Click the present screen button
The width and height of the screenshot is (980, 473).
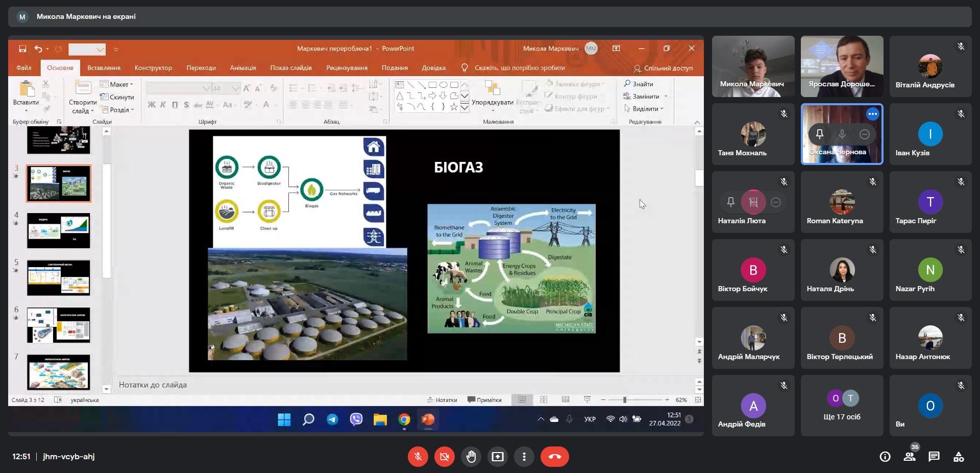point(497,457)
